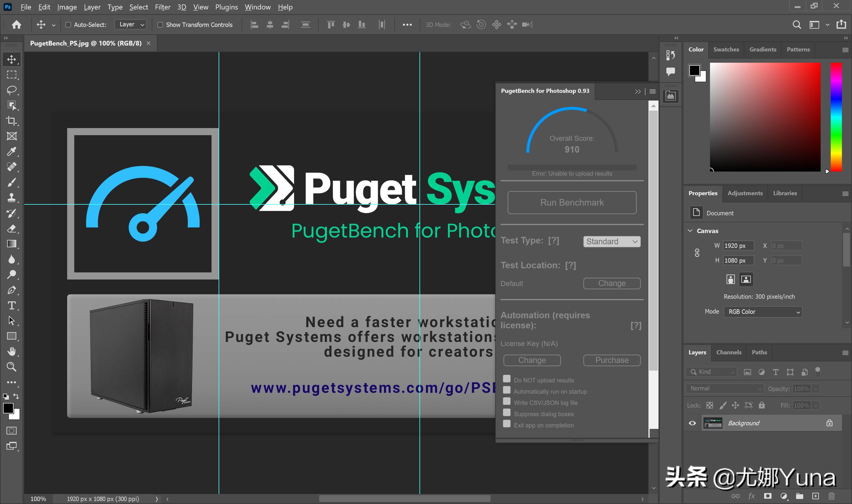This screenshot has width=852, height=504.
Task: Click the delete layer trash icon
Action: click(831, 496)
